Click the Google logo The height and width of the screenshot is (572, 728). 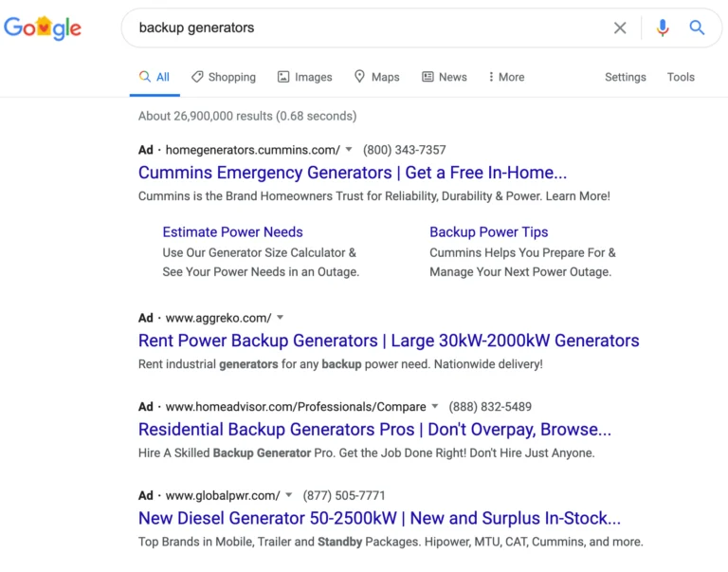(43, 28)
